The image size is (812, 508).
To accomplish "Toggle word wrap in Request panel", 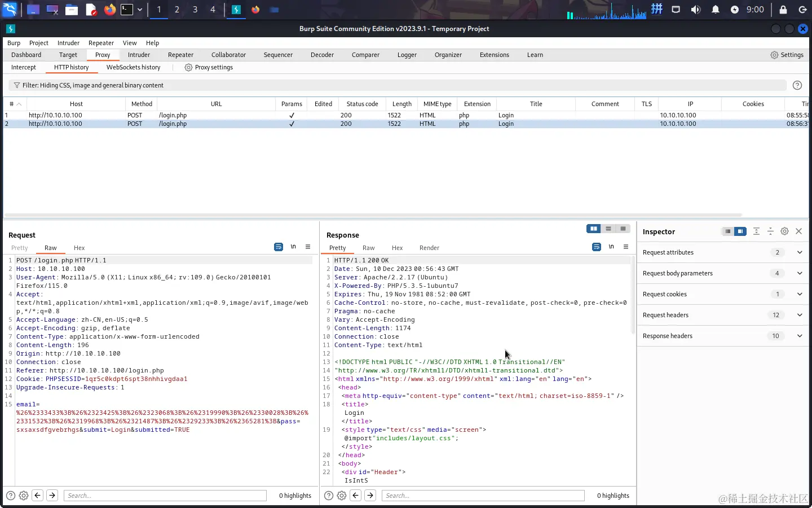I will click(x=279, y=247).
